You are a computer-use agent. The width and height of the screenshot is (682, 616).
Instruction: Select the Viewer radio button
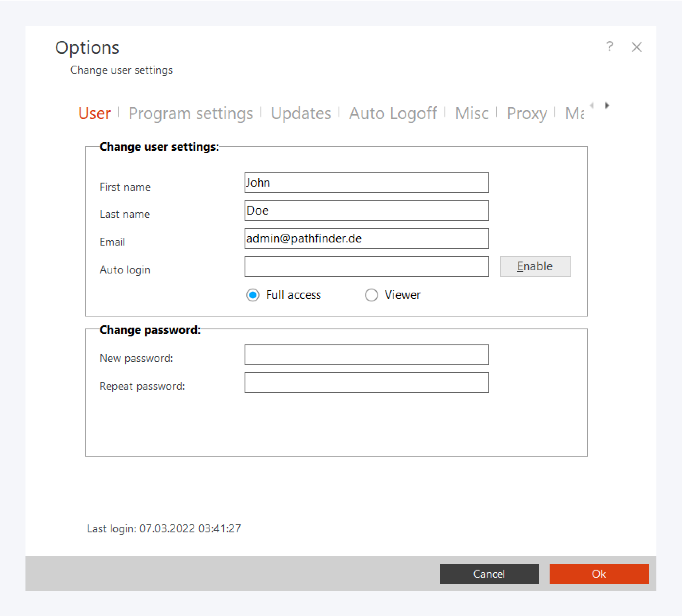tap(371, 295)
